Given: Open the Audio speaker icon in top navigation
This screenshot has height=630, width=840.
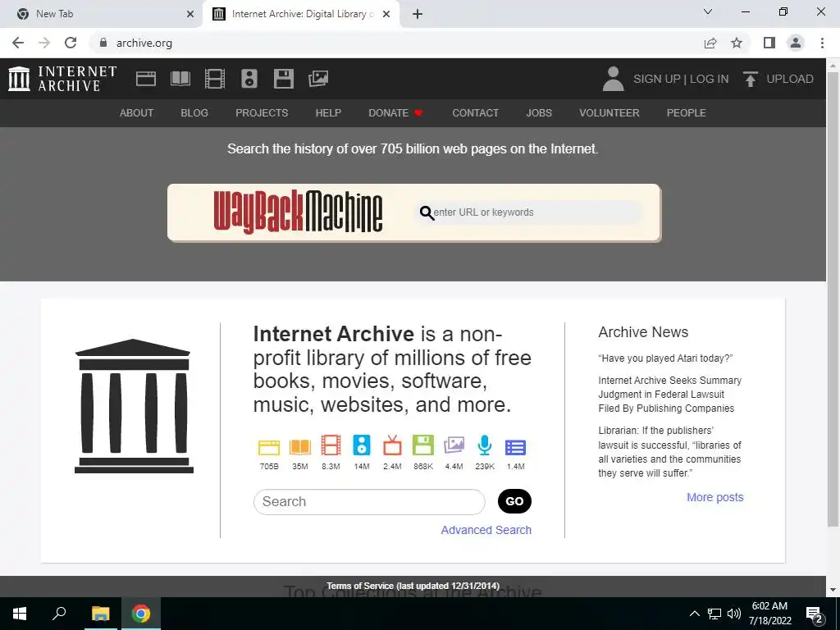Looking at the screenshot, I should point(249,79).
